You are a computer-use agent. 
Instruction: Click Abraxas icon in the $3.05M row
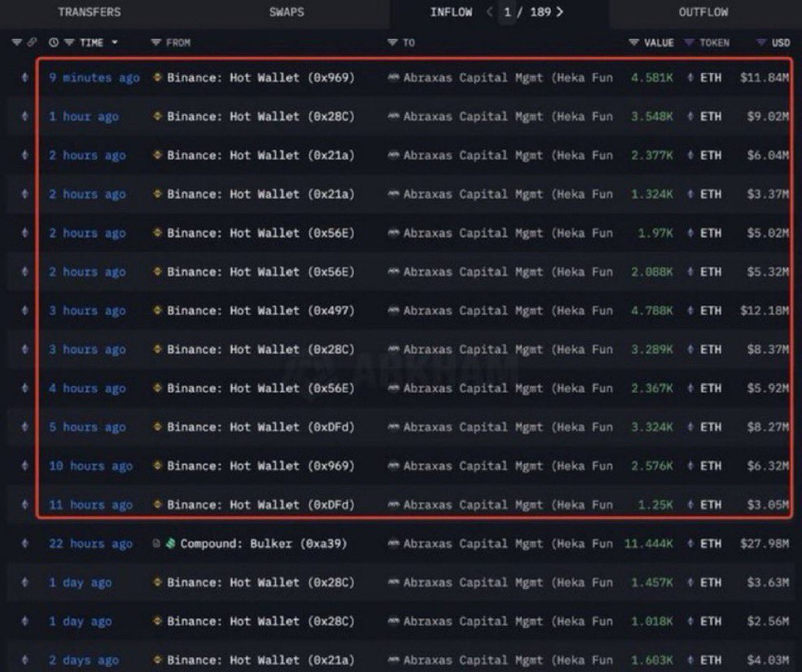[x=393, y=504]
